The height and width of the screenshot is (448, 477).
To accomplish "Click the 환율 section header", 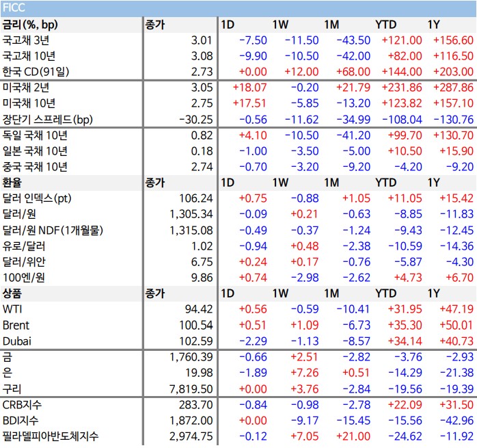I will 12,183.
